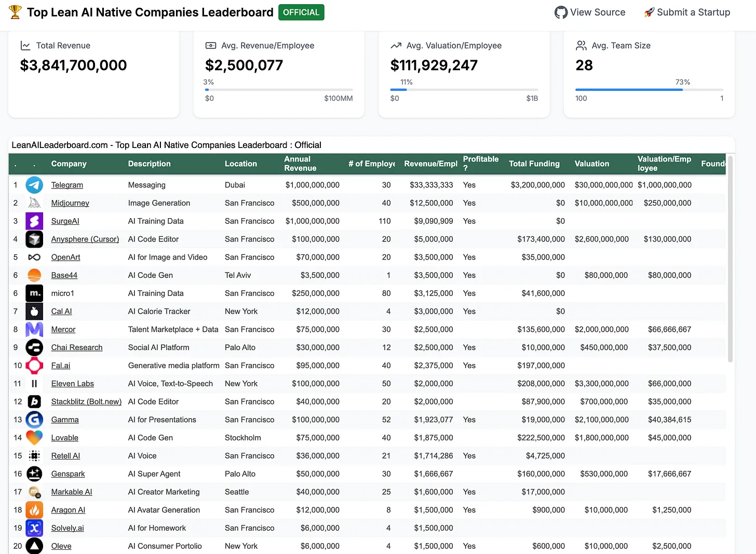Click the Chai Research logo

click(34, 347)
